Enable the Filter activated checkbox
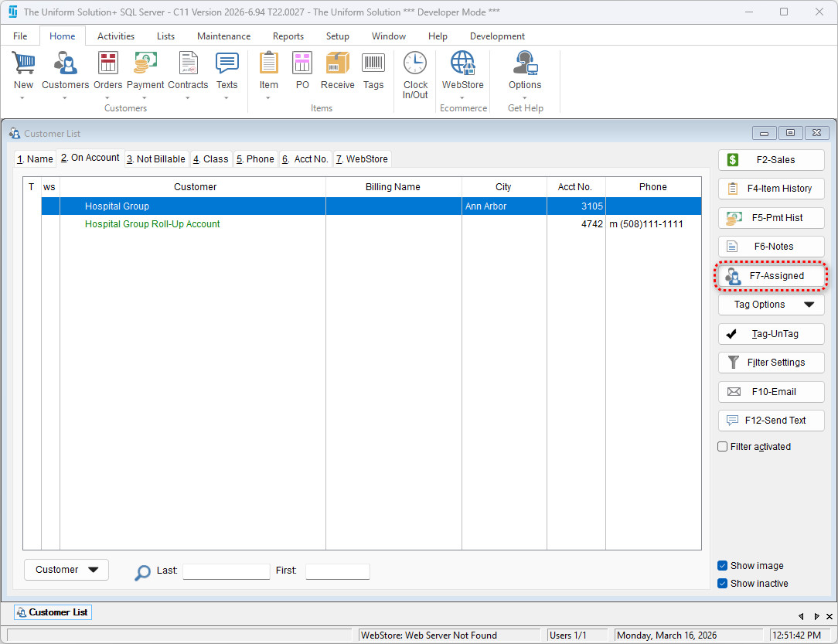The width and height of the screenshot is (838, 644). pyautogui.click(x=723, y=447)
